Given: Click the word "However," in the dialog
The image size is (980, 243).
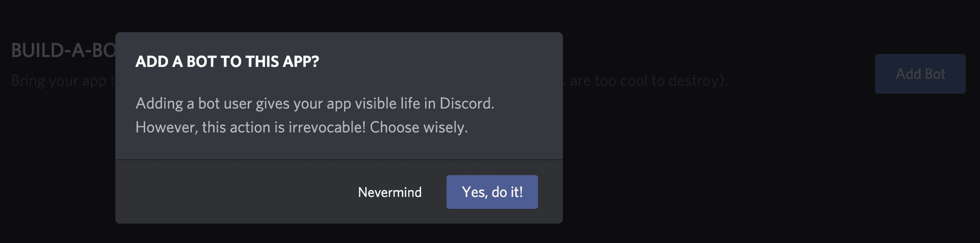Looking at the screenshot, I should pyautogui.click(x=166, y=127).
